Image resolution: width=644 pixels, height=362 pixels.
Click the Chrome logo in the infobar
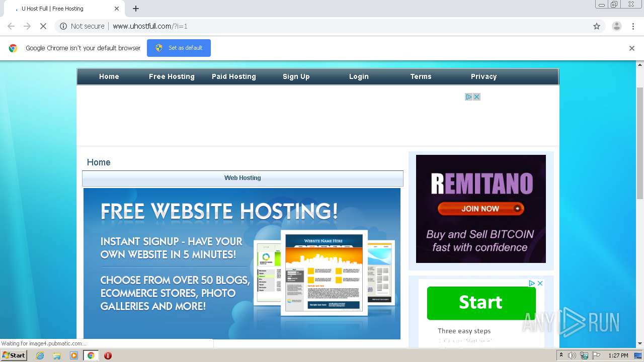(x=13, y=48)
